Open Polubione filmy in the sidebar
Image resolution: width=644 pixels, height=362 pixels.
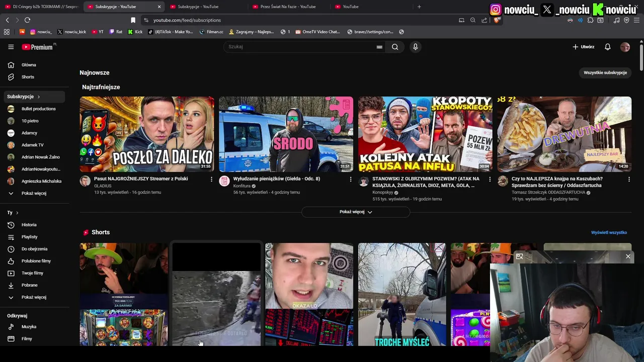(x=35, y=261)
